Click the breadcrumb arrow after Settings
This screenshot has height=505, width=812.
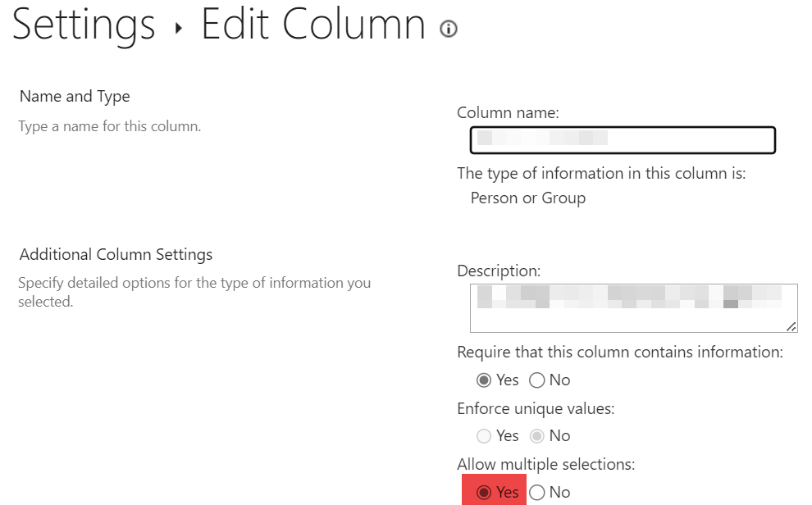(178, 30)
